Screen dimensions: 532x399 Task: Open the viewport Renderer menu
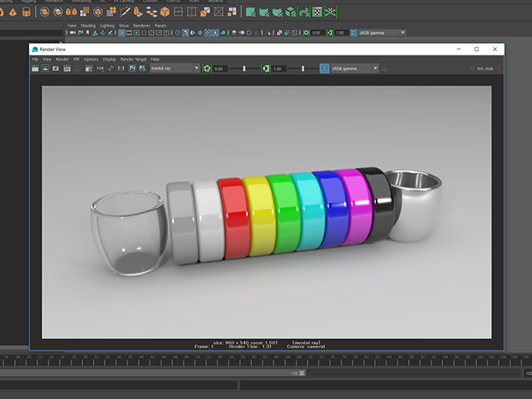(x=141, y=26)
